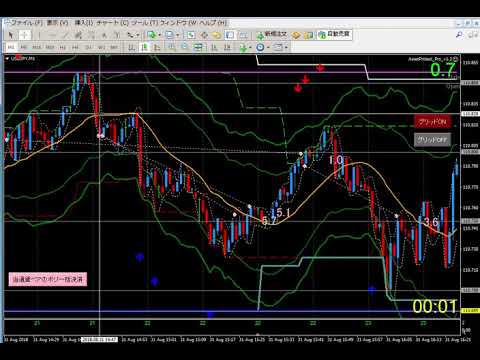This screenshot has width=480, height=360.
Task: Switch chart to line chart mode
Action: point(157,47)
